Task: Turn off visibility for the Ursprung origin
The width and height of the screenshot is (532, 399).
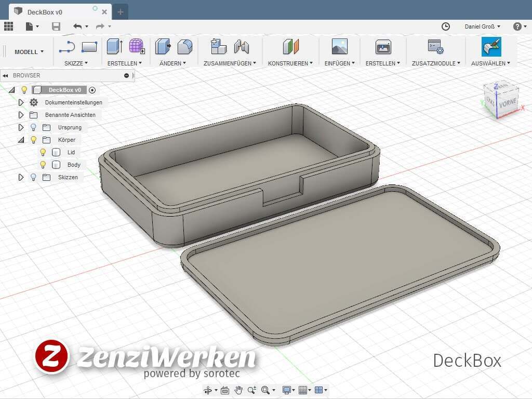Action: click(33, 127)
